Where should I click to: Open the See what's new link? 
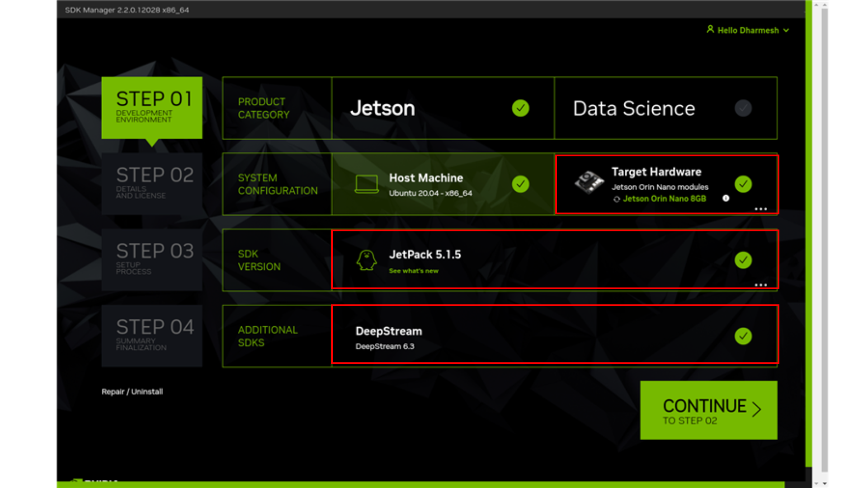(414, 271)
